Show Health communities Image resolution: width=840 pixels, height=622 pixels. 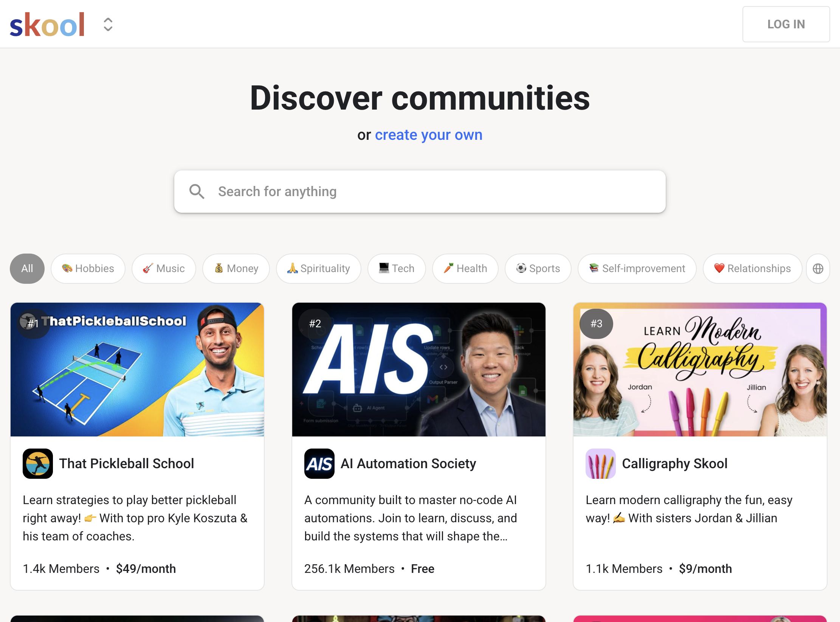[x=465, y=269]
